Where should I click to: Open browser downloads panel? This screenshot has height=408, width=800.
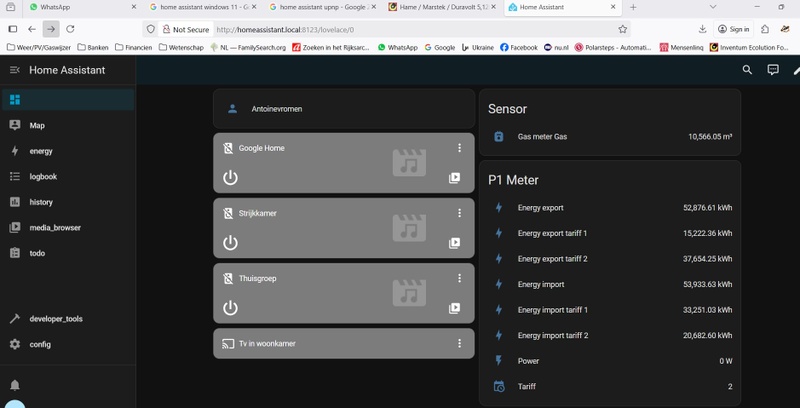pos(703,29)
